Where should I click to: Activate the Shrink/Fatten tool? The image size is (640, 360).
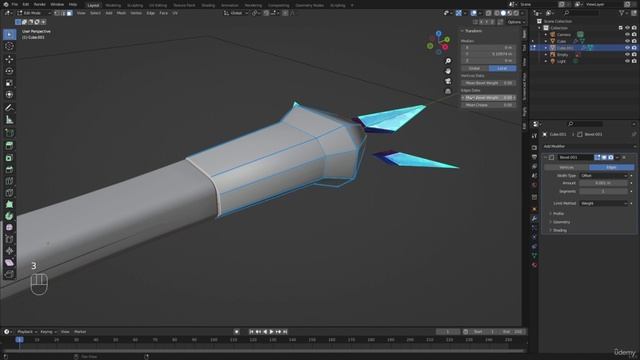(9, 251)
